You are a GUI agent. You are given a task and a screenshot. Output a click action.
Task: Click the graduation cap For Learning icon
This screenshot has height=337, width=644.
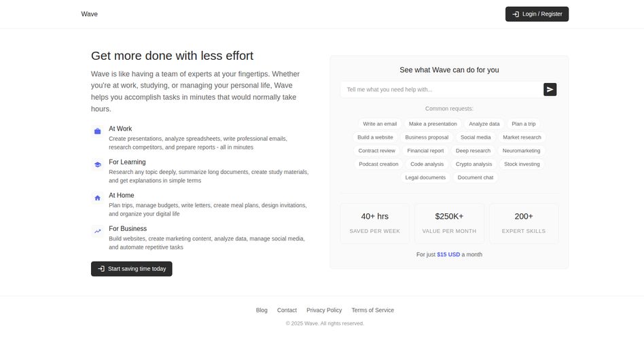[97, 165]
